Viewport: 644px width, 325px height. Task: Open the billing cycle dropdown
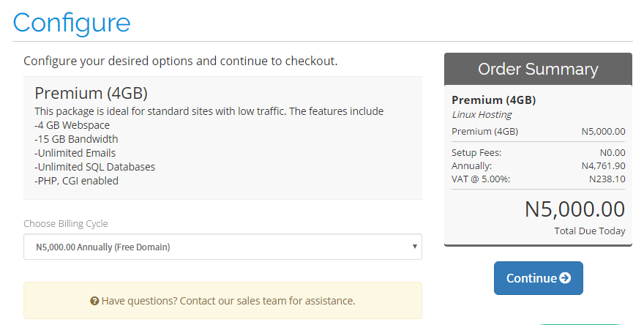tap(222, 247)
